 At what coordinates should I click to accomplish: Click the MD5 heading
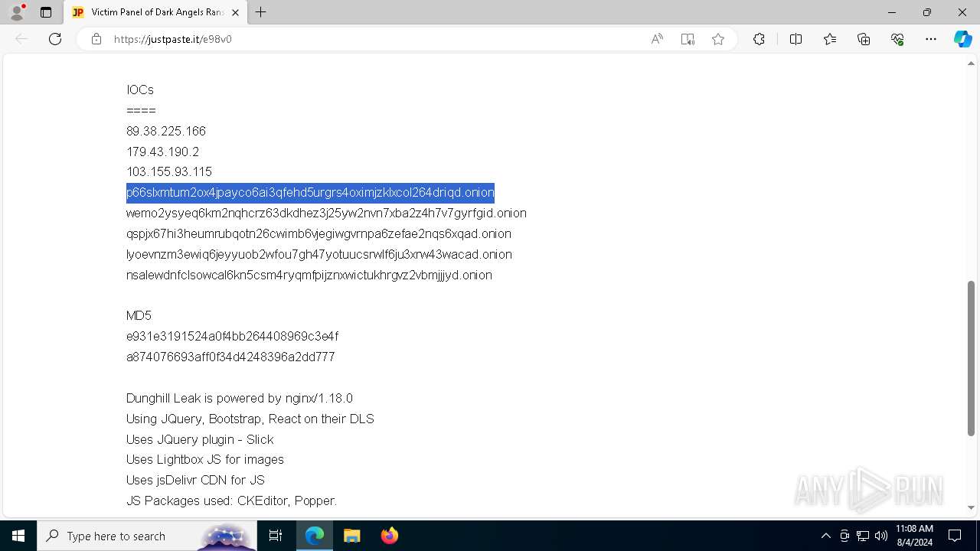click(x=139, y=315)
